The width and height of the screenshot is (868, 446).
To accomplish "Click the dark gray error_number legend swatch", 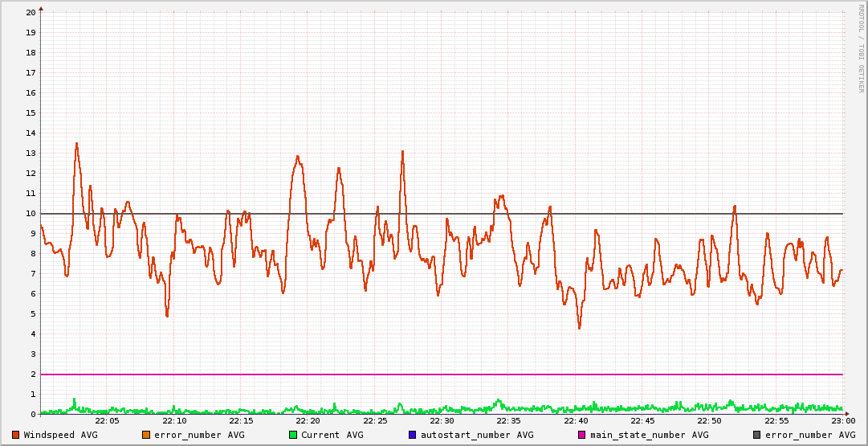I will click(757, 435).
